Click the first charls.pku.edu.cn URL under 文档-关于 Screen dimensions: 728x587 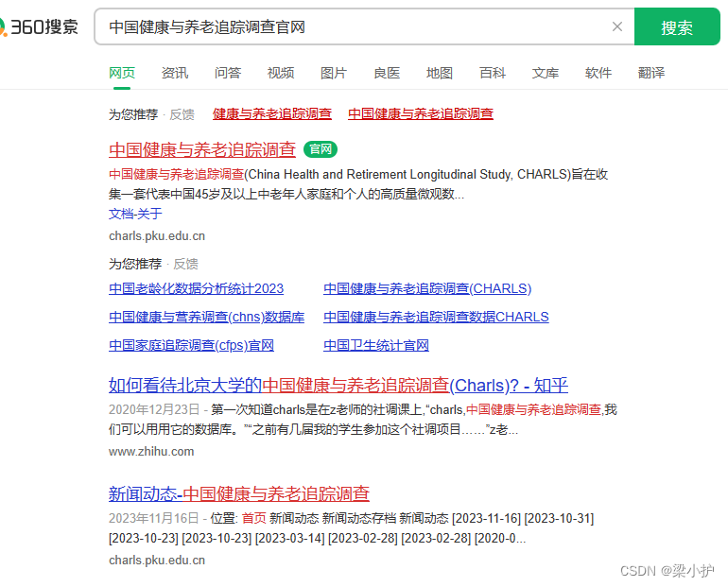tap(157, 236)
